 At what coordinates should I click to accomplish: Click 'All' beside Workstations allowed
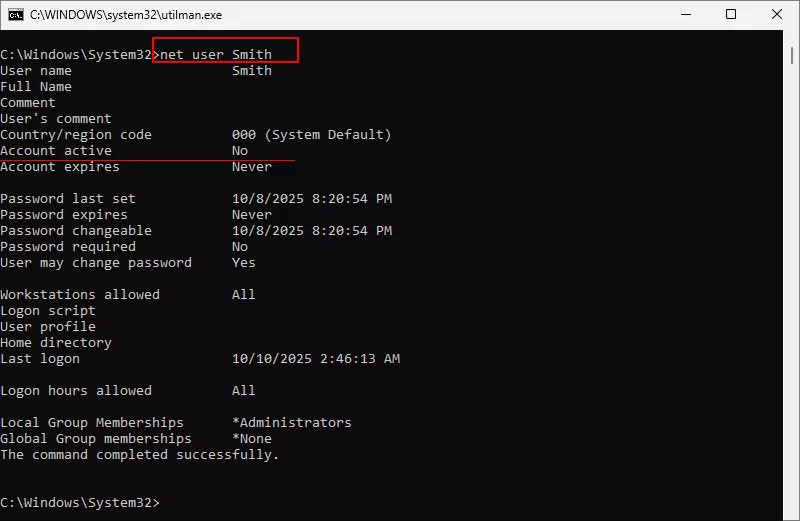243,294
